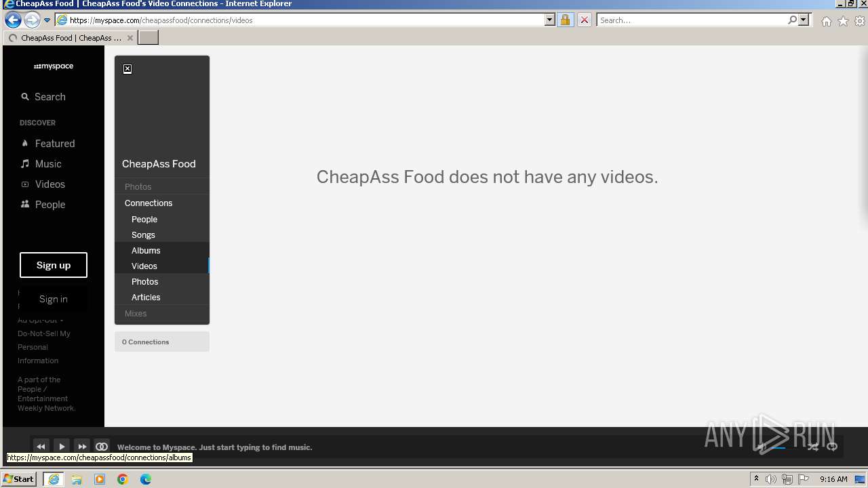This screenshot has width=868, height=488.
Task: Open Connections Articles submenu
Action: pos(146,298)
